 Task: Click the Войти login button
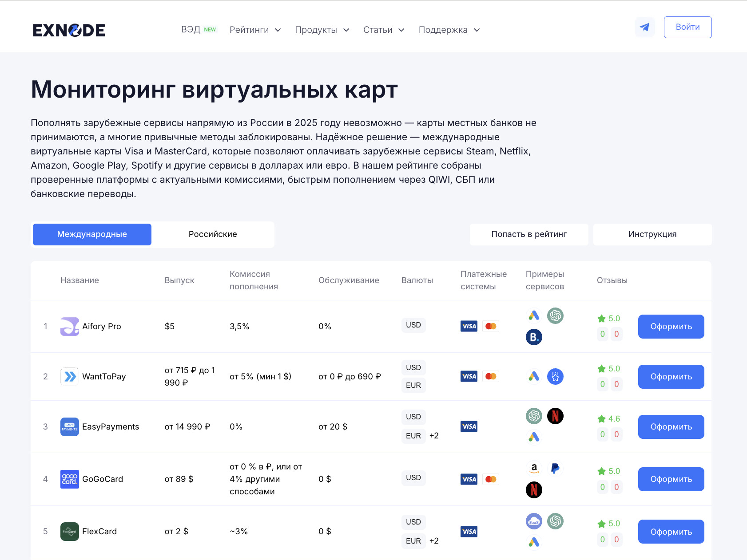[x=687, y=27]
